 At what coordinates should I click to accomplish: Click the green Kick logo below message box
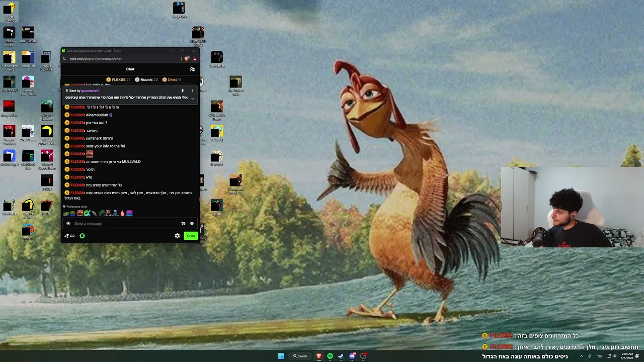coord(82,236)
